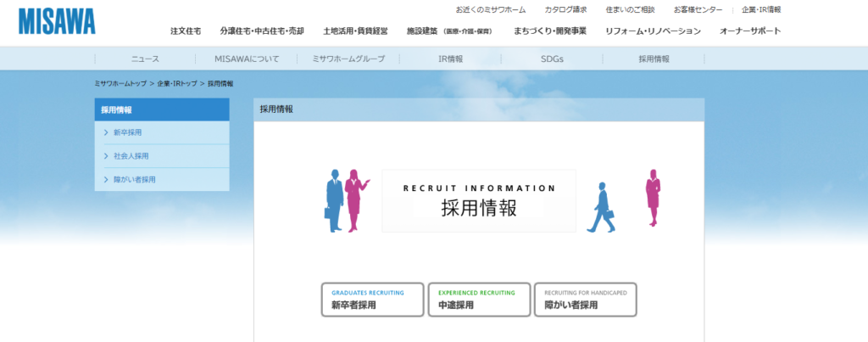Click 採用情報 text at end of breadcrumb

pos(220,84)
